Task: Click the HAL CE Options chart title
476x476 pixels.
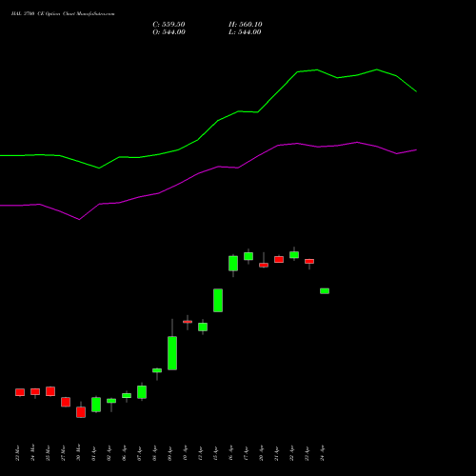Action: point(63,13)
